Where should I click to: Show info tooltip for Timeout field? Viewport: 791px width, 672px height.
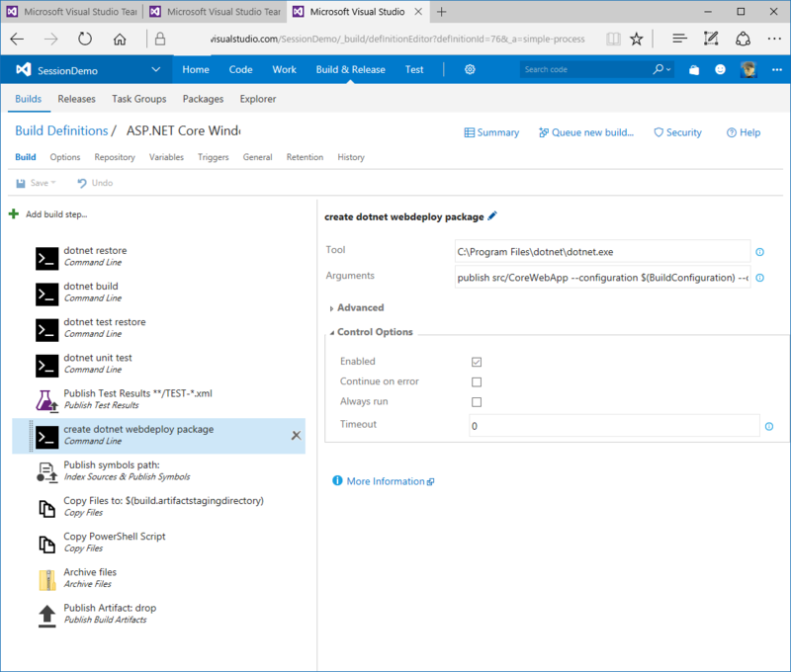pos(769,427)
